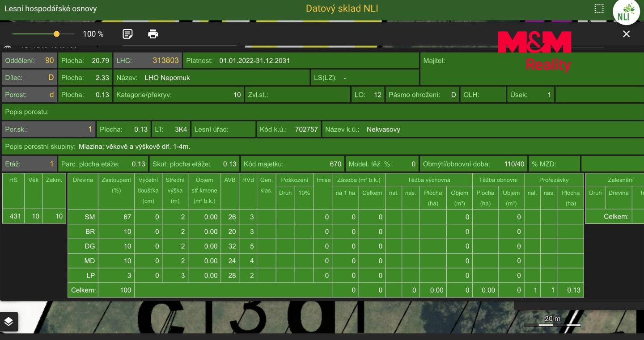Click the NLI logo
Viewport: 644px width, 340px height.
(626, 13)
